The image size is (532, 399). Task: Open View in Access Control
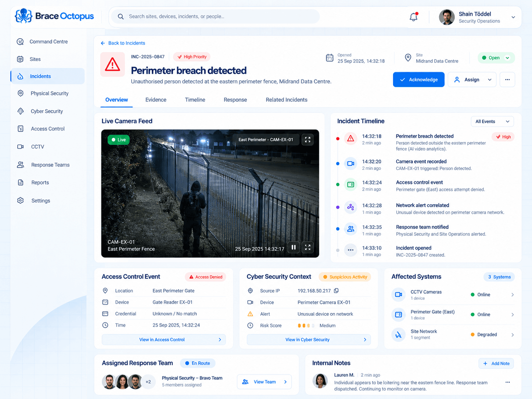pyautogui.click(x=163, y=340)
